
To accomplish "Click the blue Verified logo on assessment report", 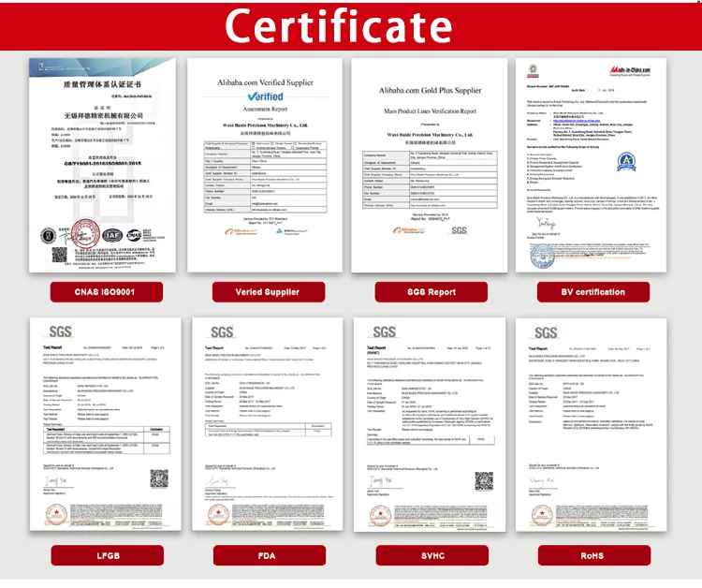I will [265, 96].
